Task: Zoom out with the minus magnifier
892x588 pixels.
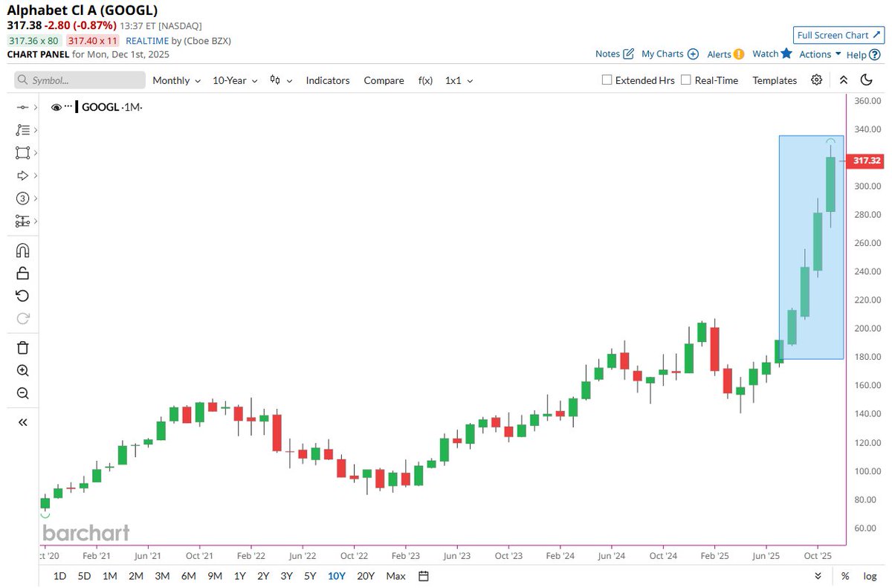Action: pyautogui.click(x=22, y=393)
